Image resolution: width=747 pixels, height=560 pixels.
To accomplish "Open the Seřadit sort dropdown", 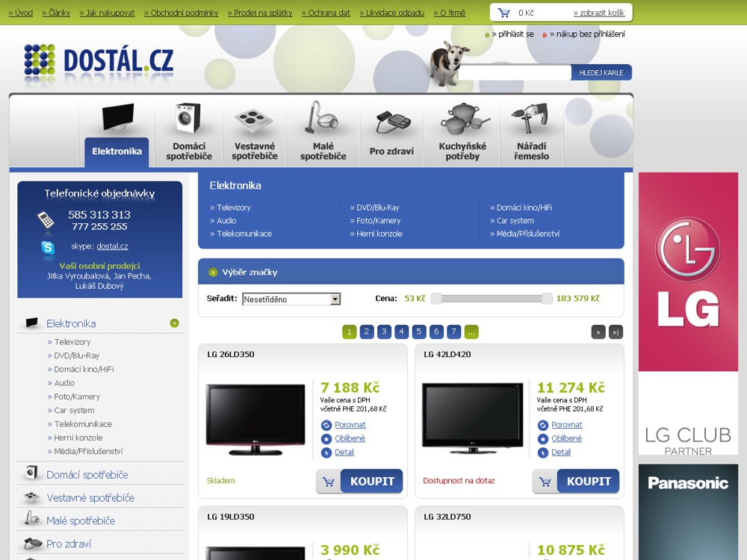I will coord(291,299).
